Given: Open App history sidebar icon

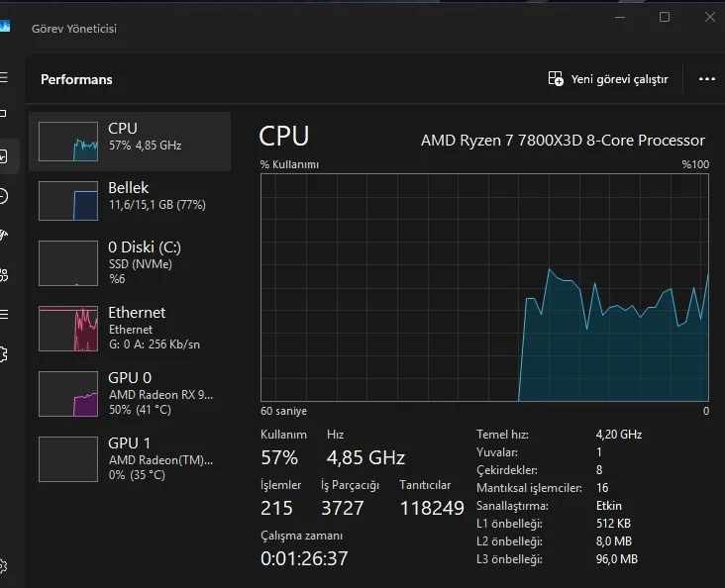Looking at the screenshot, I should (4, 196).
